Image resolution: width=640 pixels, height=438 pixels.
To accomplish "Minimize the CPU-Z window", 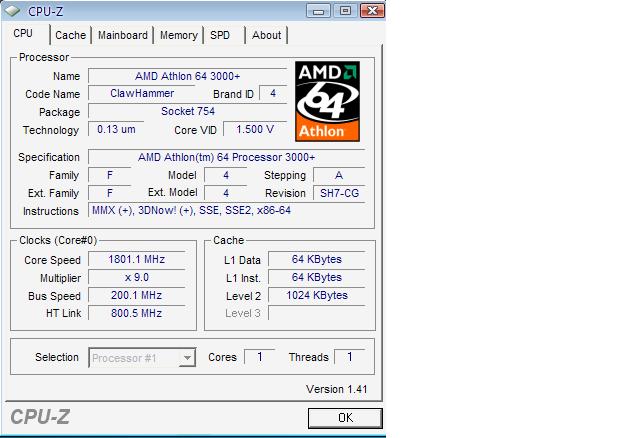I will (319, 11).
